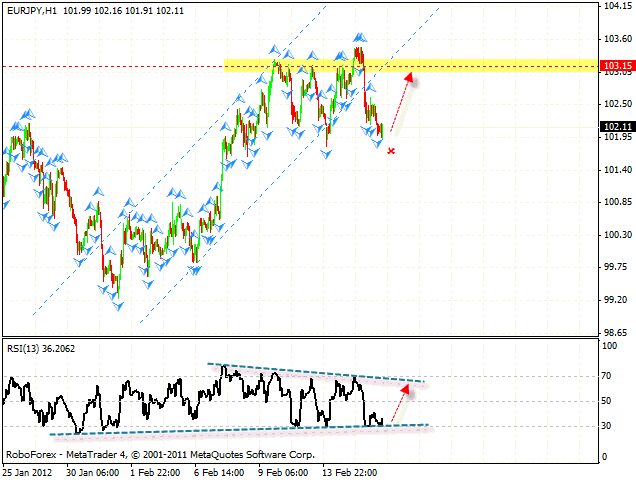Image resolution: width=636 pixels, height=480 pixels.
Task: Click the RSI 100 scale label
Action: 610,346
